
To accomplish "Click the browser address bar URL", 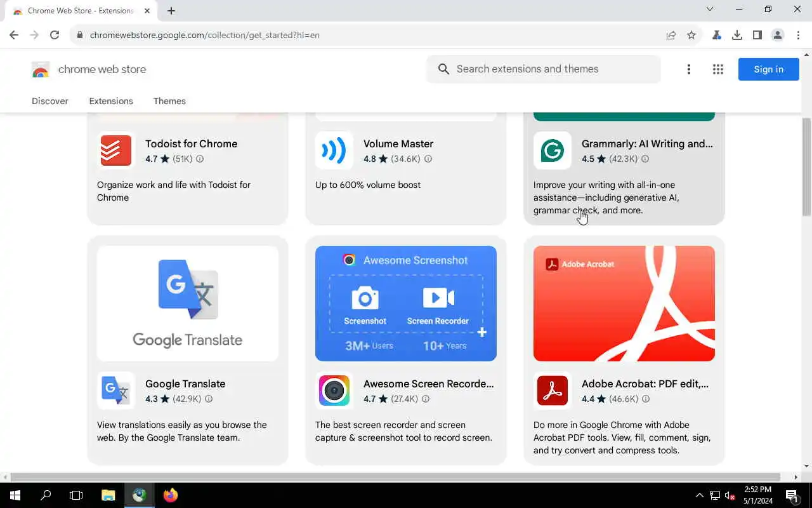I will 205,35.
